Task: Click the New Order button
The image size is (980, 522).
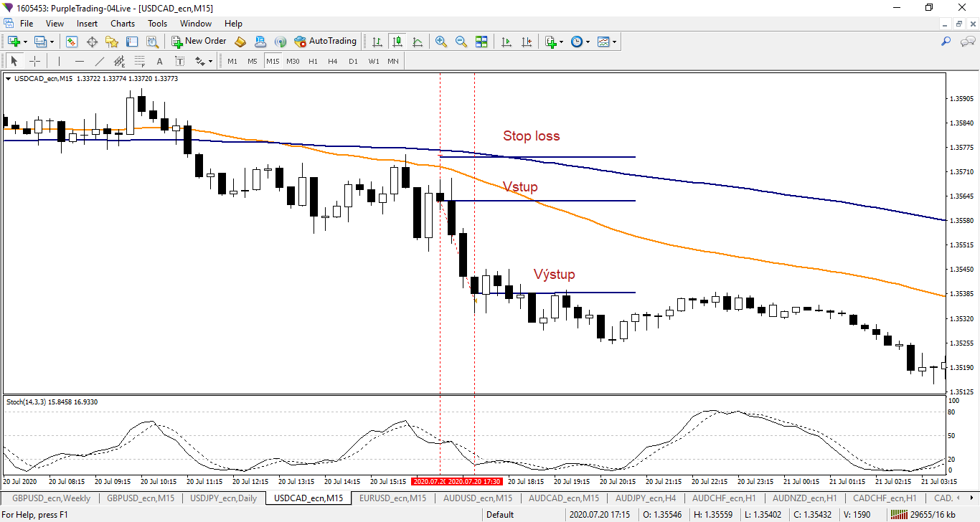Action: (199, 42)
